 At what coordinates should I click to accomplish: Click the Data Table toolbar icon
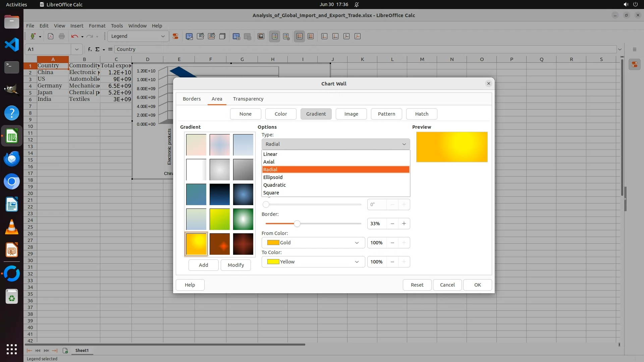(248, 36)
